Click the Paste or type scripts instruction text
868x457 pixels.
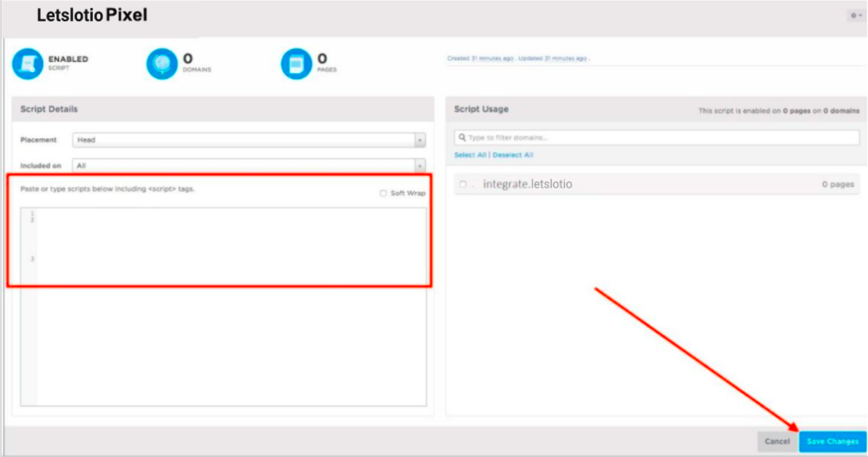[x=107, y=189]
